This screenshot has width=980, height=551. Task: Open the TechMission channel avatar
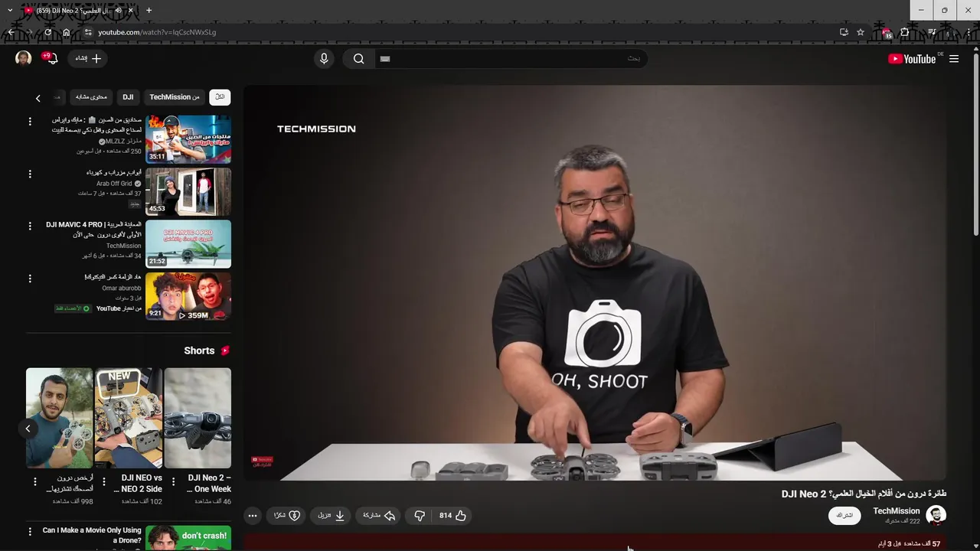[936, 515]
